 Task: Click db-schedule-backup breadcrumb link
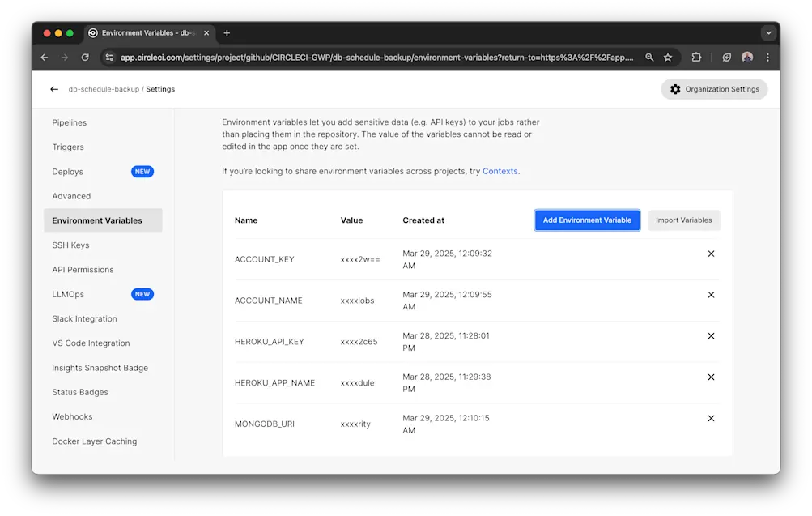tap(104, 89)
